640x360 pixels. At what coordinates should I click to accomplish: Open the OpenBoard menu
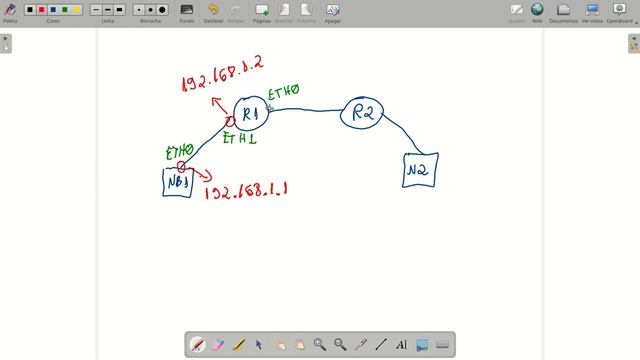[620, 12]
